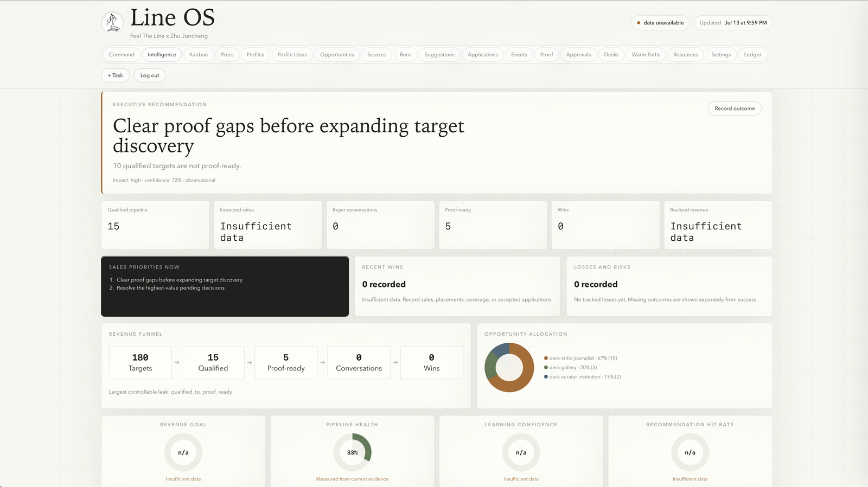Click the Log out button

[x=150, y=75]
